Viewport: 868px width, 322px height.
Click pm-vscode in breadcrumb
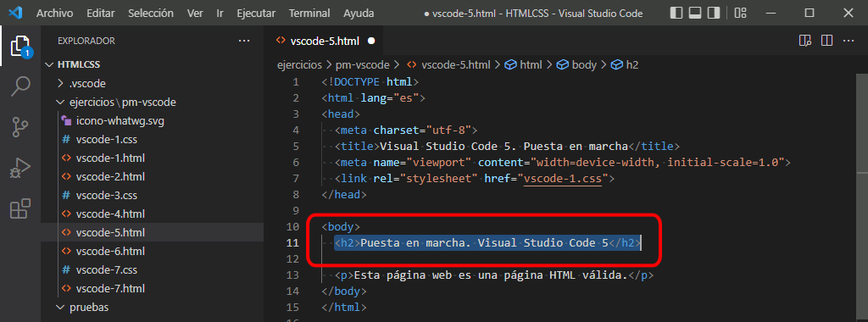(363, 64)
